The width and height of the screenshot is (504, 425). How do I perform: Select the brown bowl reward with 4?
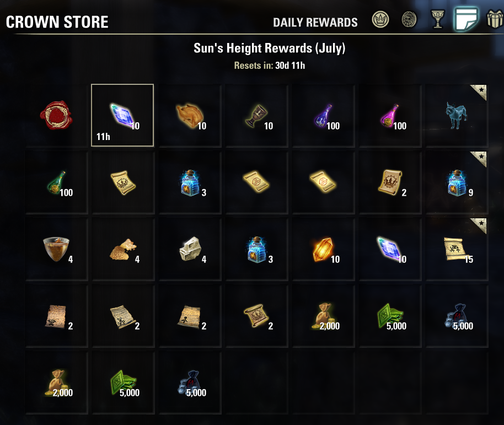pos(56,249)
